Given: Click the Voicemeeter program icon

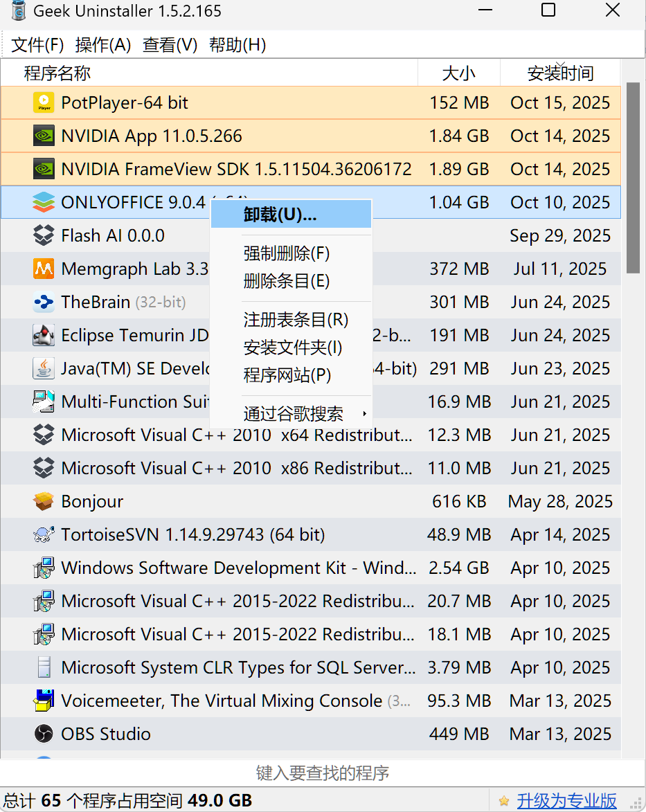Looking at the screenshot, I should pos(44,701).
